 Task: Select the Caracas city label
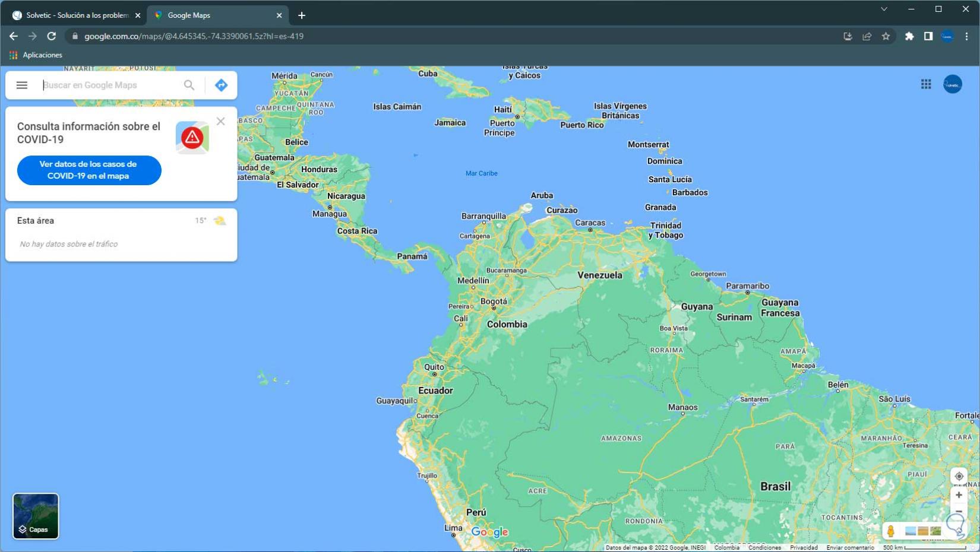point(590,223)
